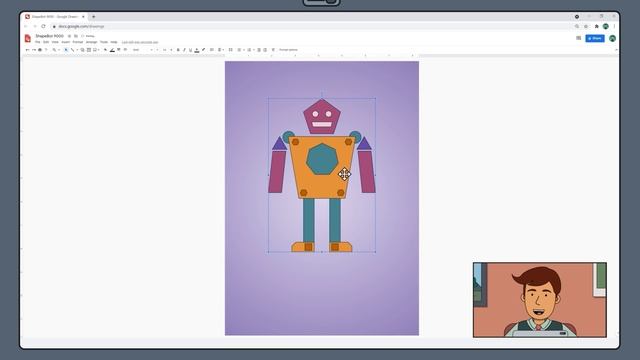
Task: Open the comment history icon near Share
Action: point(578,38)
